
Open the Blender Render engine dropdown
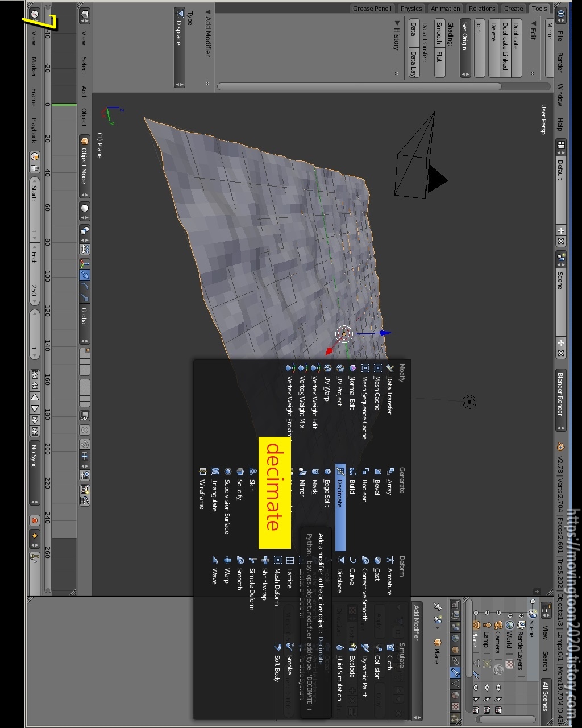click(x=560, y=400)
